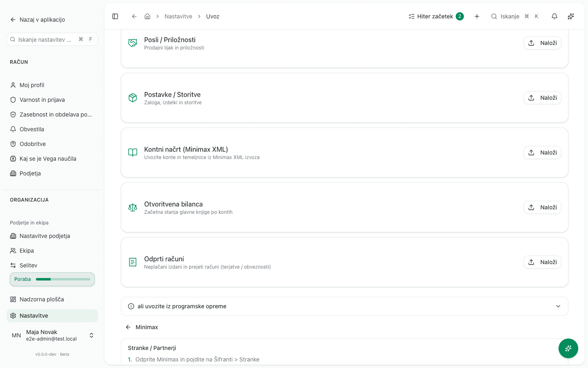Image resolution: width=588 pixels, height=368 pixels.
Task: Open Moj profil settings
Action: 52,85
